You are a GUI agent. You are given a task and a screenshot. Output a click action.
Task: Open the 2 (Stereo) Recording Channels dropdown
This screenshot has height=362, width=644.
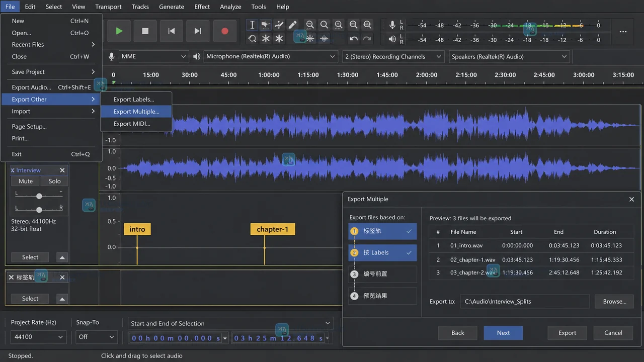(x=393, y=57)
